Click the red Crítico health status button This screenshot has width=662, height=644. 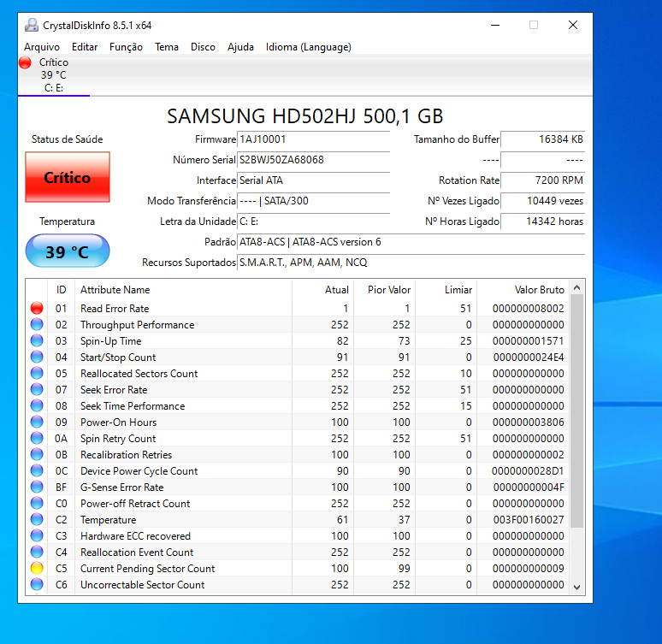tap(68, 177)
